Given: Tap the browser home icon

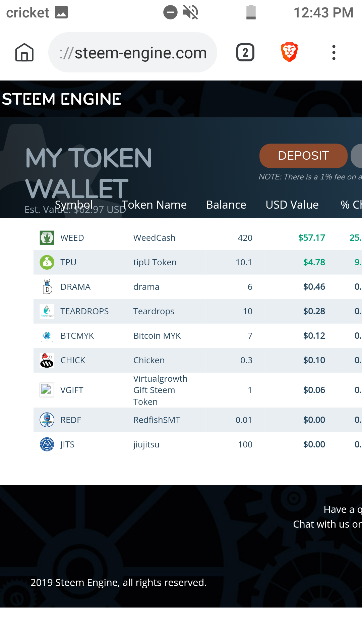Looking at the screenshot, I should [24, 53].
